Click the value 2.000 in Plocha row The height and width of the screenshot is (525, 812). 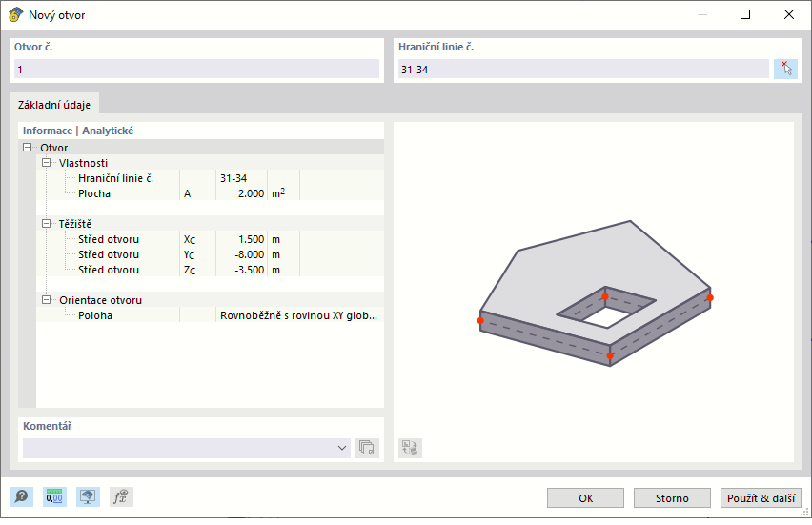[252, 193]
